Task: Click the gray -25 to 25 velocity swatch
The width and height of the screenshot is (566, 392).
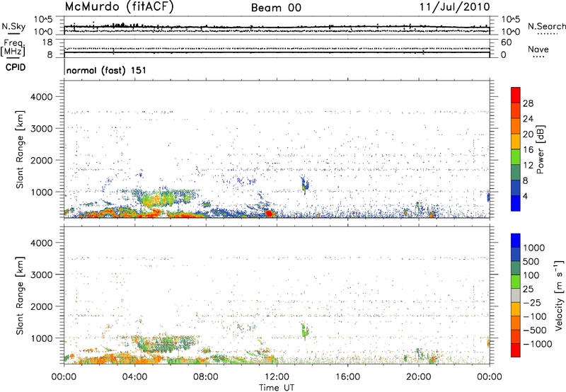Action: [x=516, y=296]
